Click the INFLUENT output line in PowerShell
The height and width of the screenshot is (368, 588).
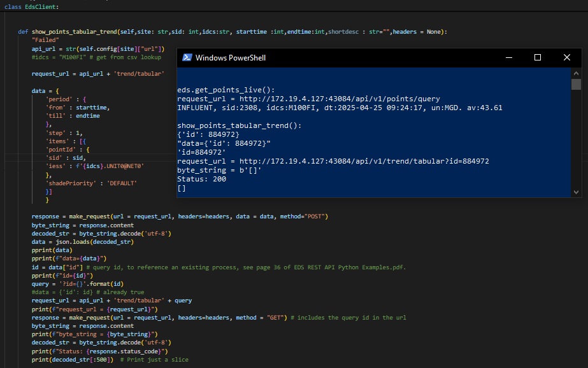pos(340,108)
